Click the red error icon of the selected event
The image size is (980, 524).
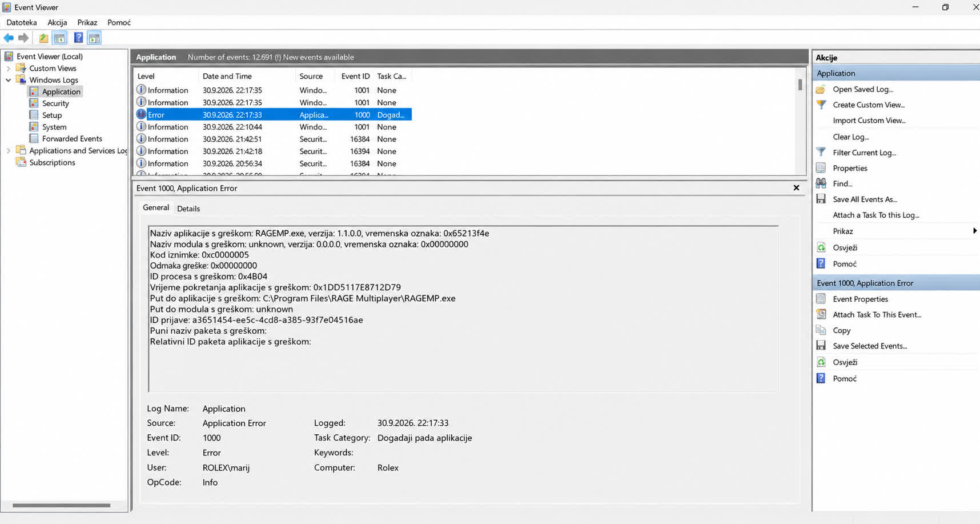tap(141, 114)
